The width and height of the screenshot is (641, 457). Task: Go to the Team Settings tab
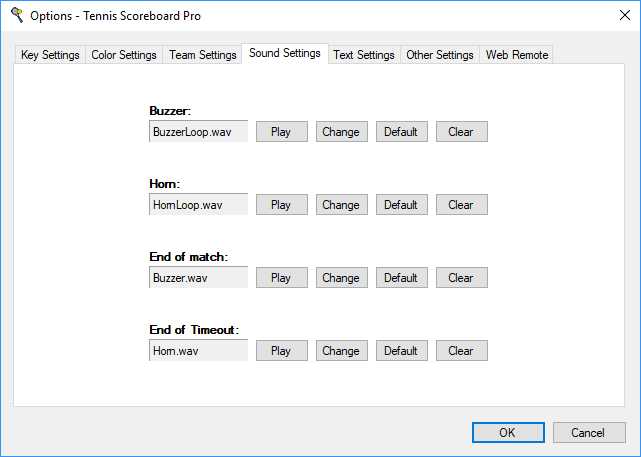pyautogui.click(x=202, y=55)
